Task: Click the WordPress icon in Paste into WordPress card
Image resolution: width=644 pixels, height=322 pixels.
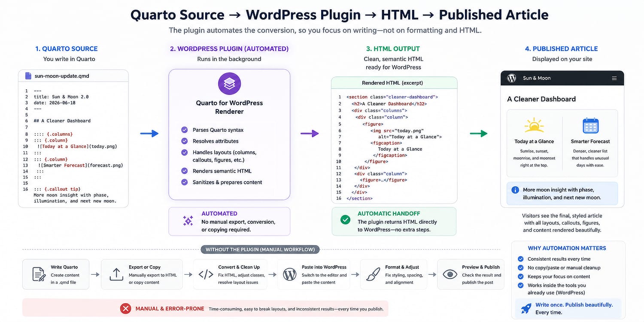Action: coord(290,274)
